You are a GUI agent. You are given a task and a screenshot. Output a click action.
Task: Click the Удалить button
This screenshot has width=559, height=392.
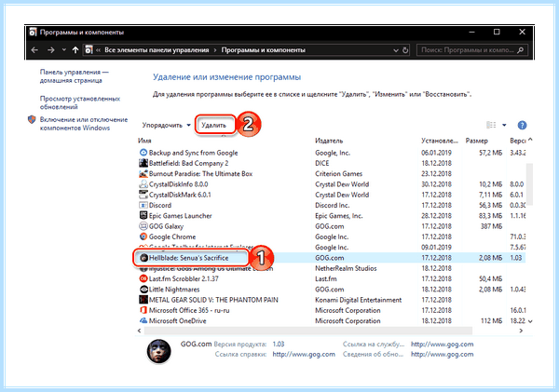[214, 125]
